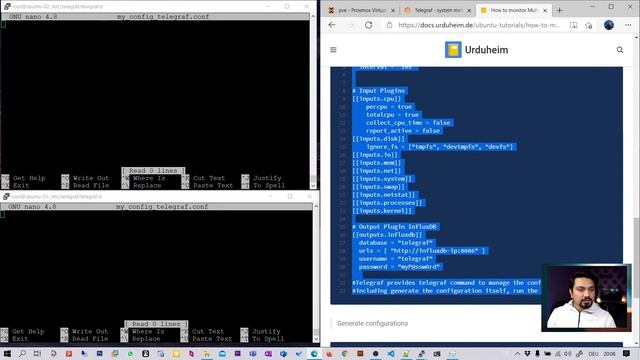The image size is (640, 360).
Task: Close the pve - Proxmox tab
Action: click(x=393, y=10)
